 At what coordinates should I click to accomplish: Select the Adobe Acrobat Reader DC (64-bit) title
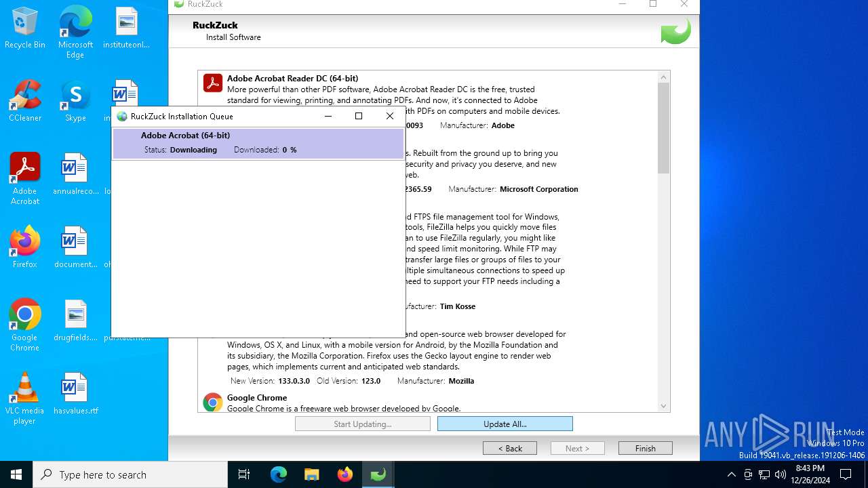tap(293, 79)
